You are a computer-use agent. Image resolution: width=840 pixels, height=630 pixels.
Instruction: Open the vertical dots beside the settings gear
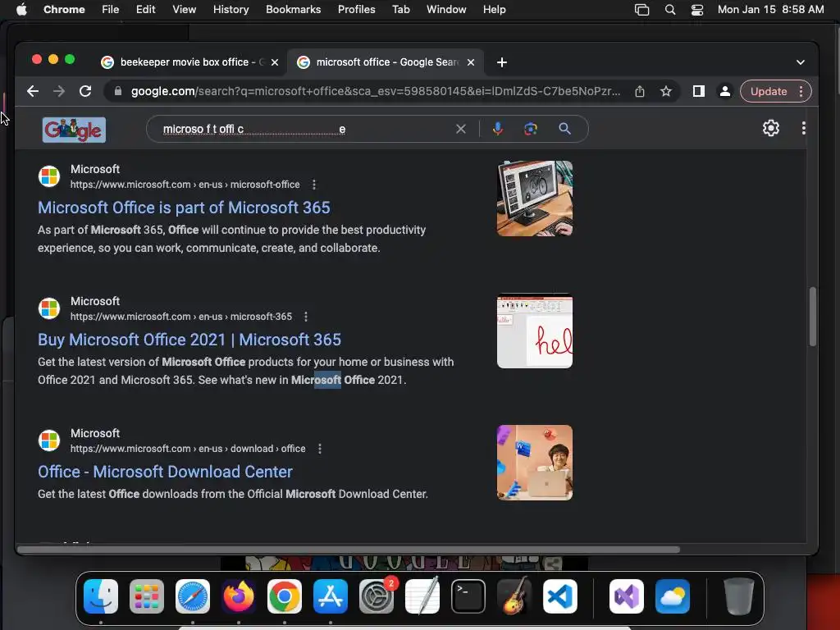[x=804, y=128]
